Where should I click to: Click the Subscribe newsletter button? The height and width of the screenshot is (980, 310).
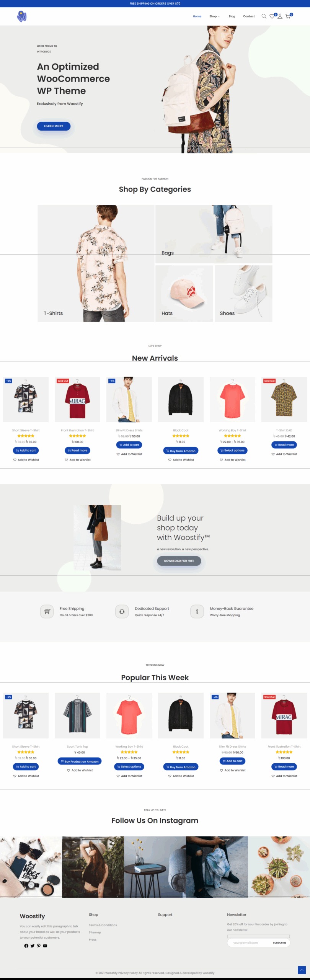[279, 942]
